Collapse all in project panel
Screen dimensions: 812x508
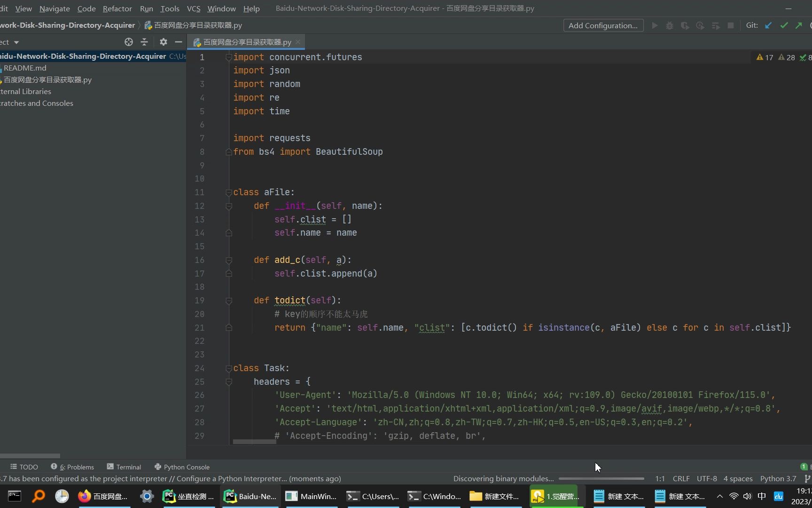click(144, 42)
